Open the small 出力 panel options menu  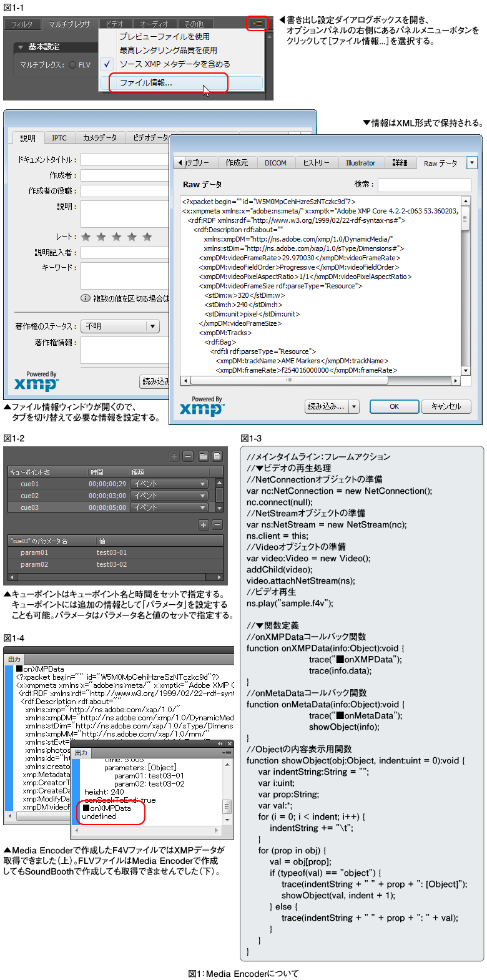point(227,753)
